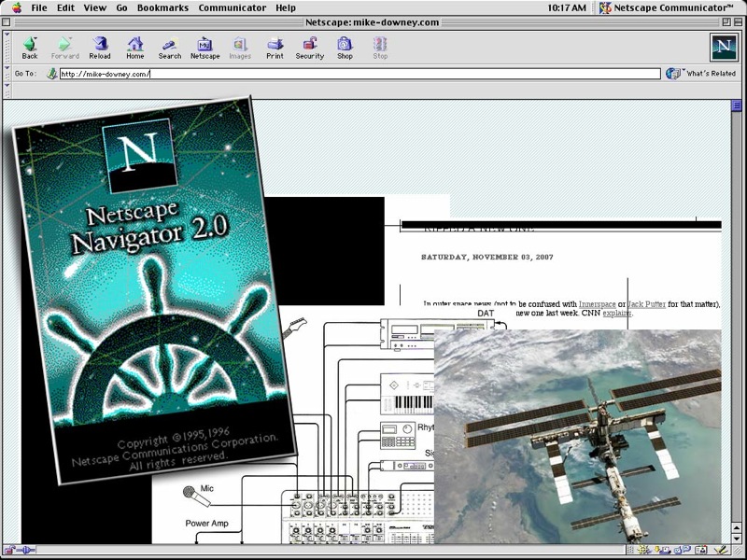
Task: Follow the Jack Putter link
Action: [646, 304]
